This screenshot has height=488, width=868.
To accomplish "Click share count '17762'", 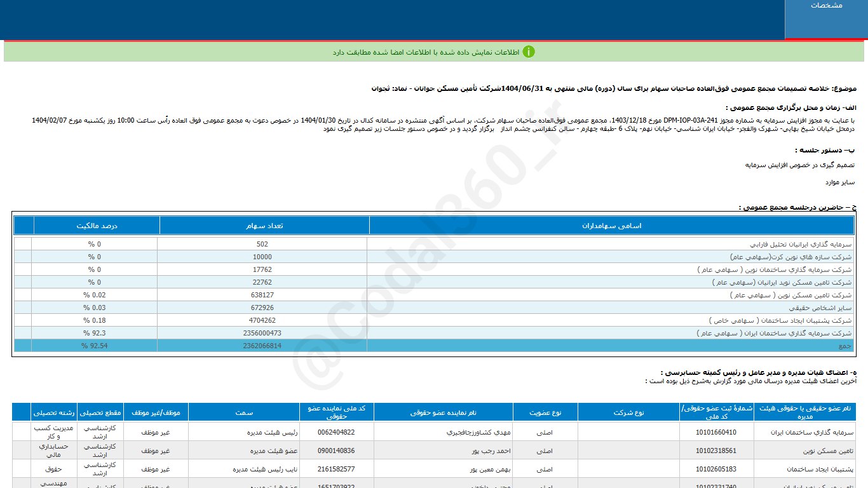I will [x=262, y=269].
